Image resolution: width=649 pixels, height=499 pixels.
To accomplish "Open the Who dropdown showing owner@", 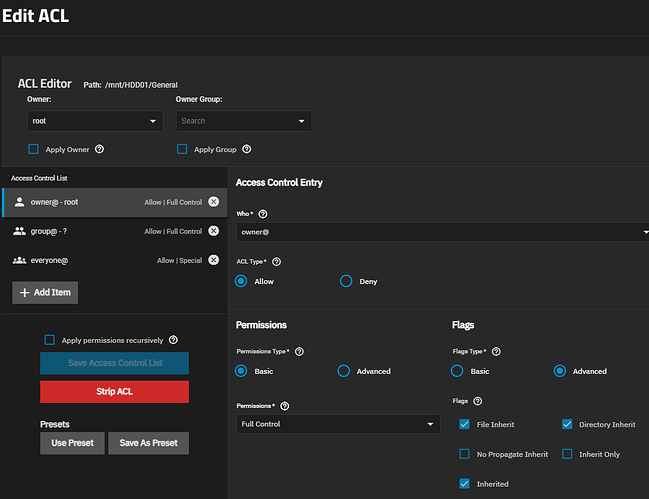I will pos(442,232).
